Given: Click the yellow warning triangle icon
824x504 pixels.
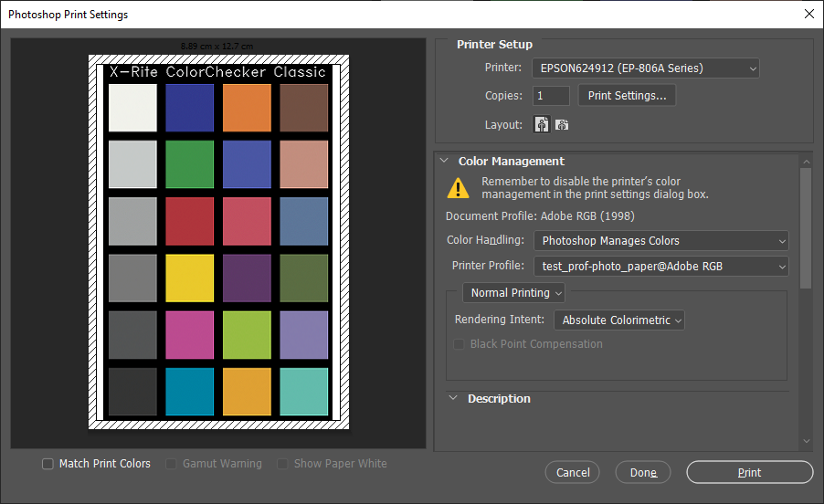Looking at the screenshot, I should [x=458, y=188].
